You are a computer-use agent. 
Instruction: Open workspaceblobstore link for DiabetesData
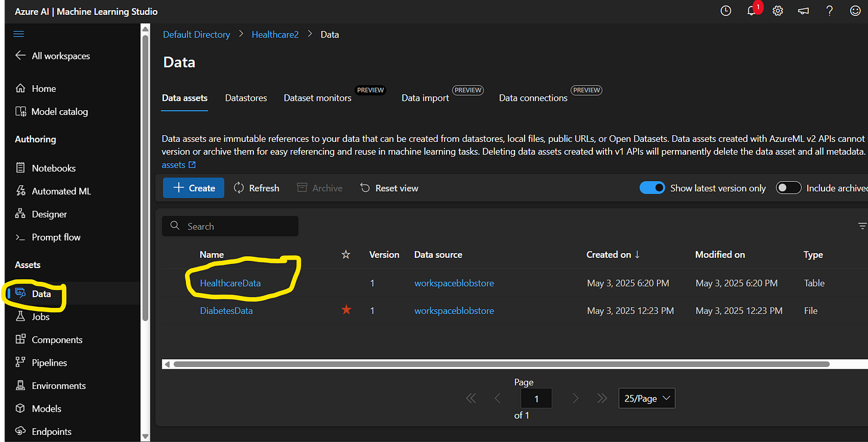(x=454, y=310)
